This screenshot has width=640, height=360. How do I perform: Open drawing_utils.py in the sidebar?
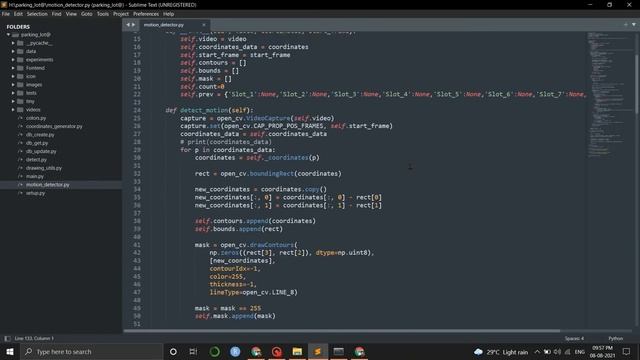click(x=44, y=168)
